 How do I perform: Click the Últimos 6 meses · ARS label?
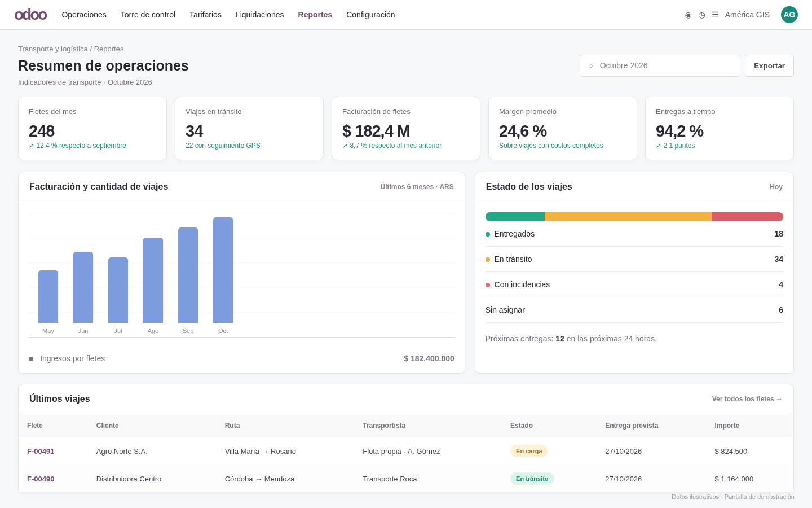click(x=417, y=187)
